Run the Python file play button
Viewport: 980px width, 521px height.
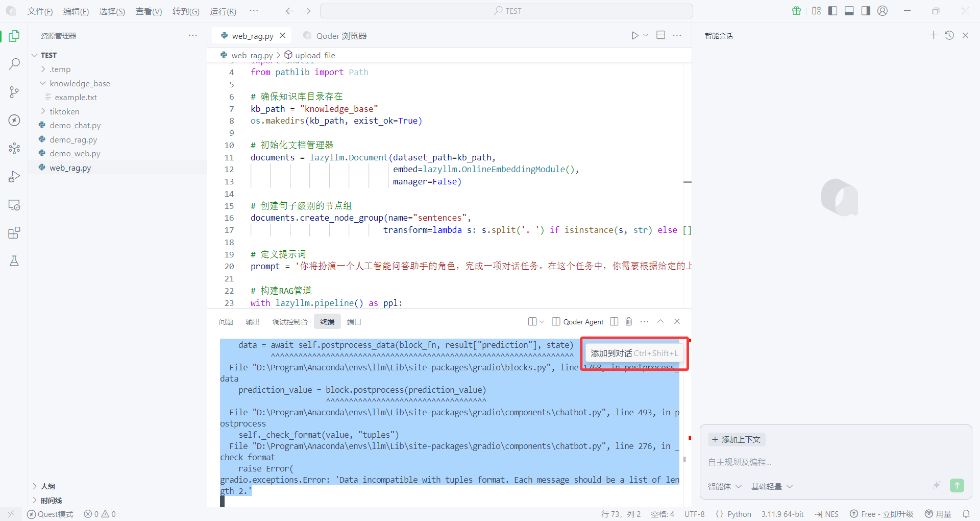click(634, 35)
